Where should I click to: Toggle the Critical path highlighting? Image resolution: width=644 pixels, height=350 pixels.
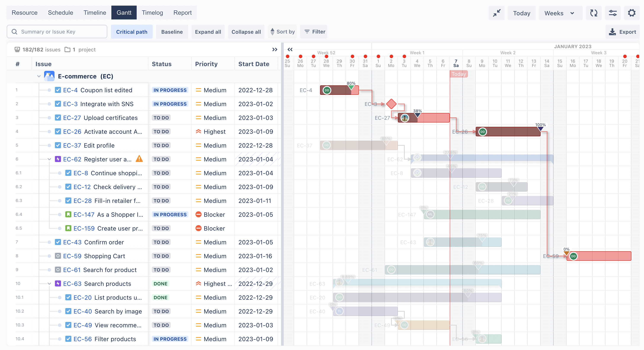pyautogui.click(x=131, y=32)
